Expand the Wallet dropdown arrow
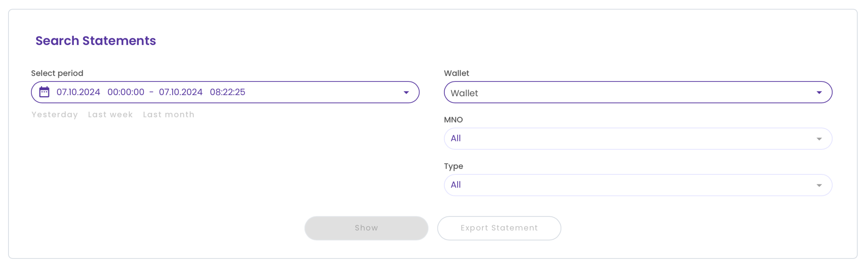 pos(819,93)
